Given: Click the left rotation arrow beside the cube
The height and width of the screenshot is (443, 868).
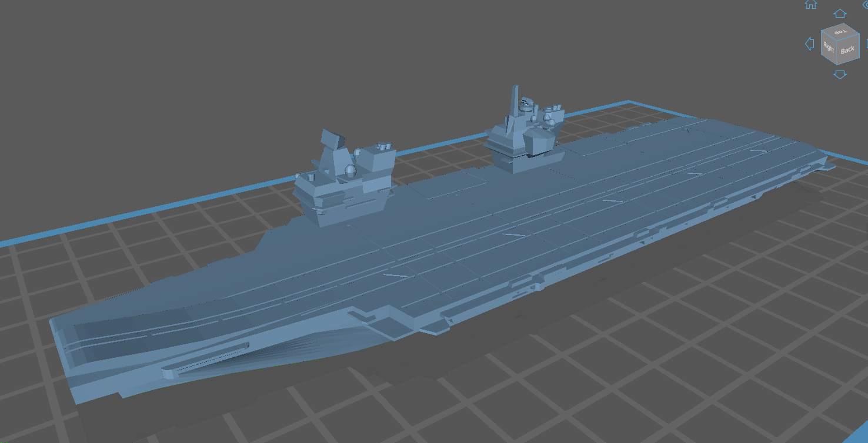Looking at the screenshot, I should point(810,43).
